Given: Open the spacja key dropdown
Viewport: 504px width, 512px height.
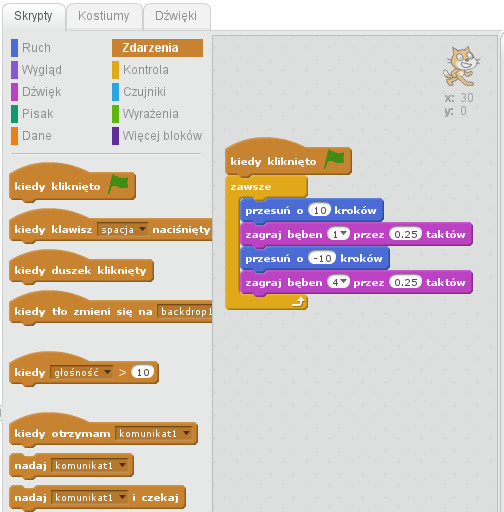Looking at the screenshot, I should [x=122, y=229].
